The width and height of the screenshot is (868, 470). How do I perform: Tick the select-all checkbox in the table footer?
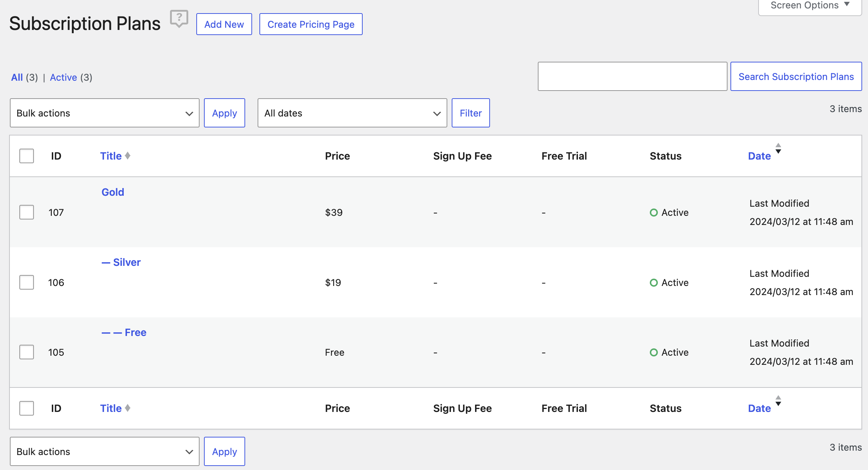click(x=27, y=408)
